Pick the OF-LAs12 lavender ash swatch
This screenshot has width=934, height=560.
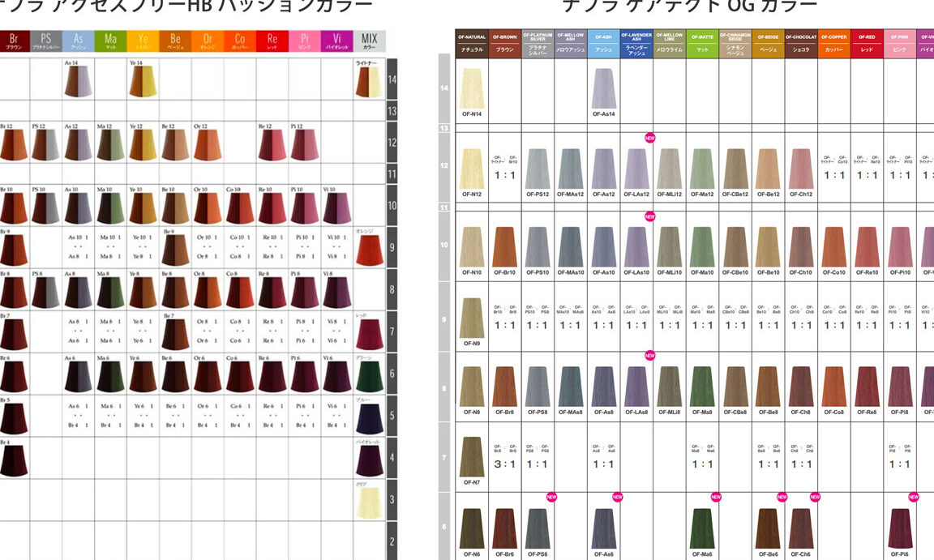[636, 169]
